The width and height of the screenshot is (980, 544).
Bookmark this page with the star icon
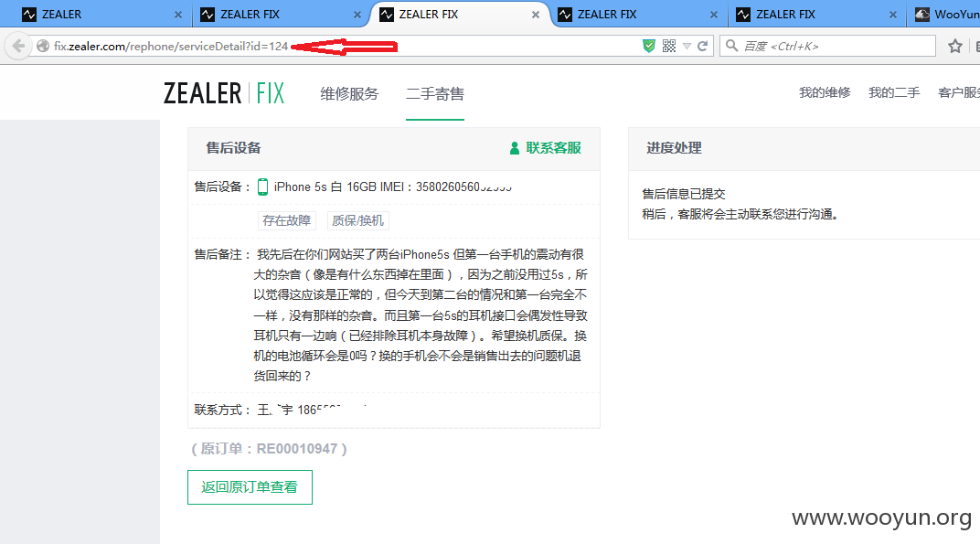point(954,46)
